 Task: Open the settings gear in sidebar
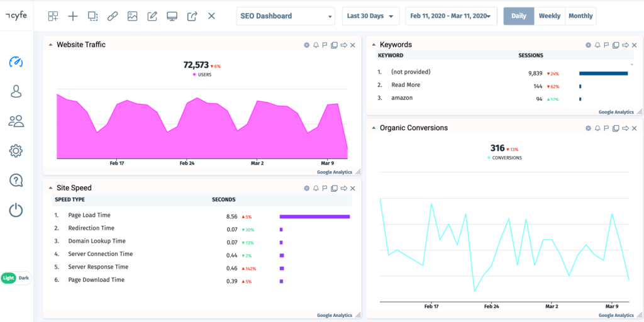[16, 151]
